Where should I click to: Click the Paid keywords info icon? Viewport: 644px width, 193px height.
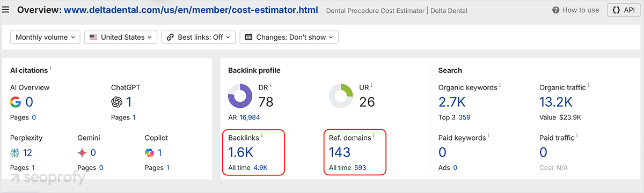(x=488, y=136)
